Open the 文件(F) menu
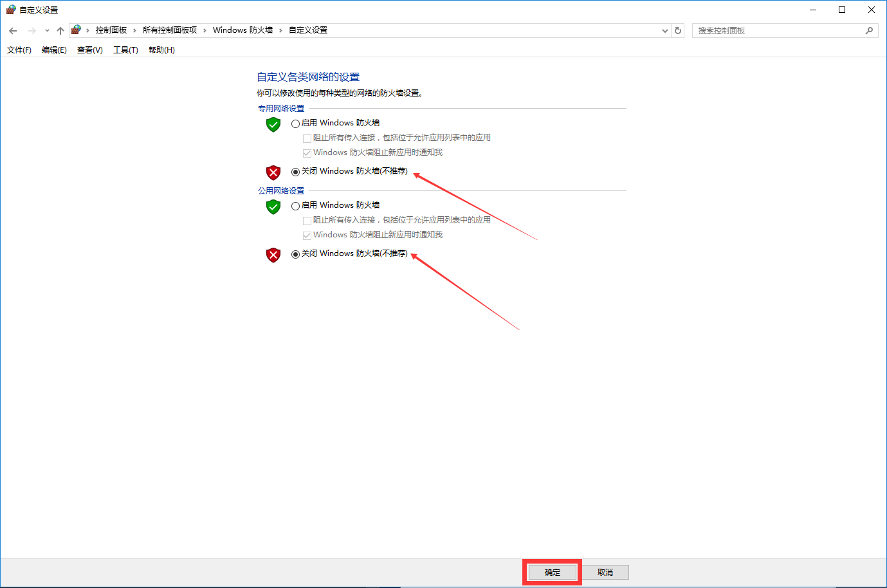The width and height of the screenshot is (887, 588). 19,50
